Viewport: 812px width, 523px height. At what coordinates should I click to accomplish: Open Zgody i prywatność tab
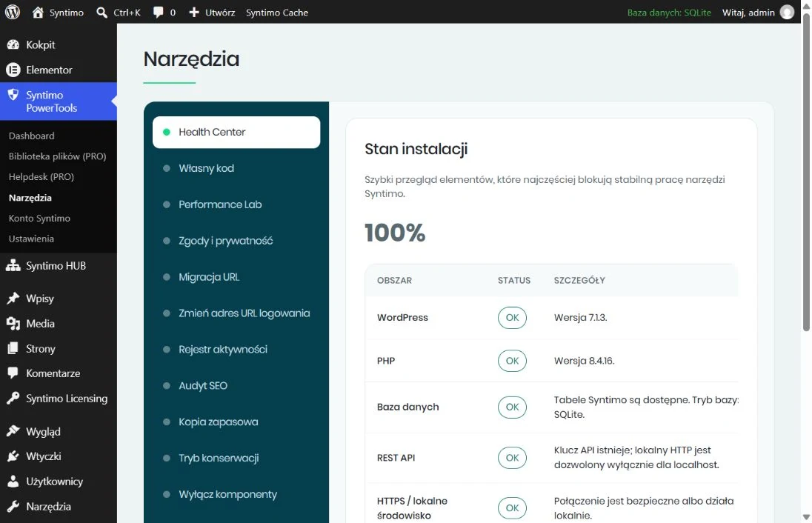click(x=236, y=241)
